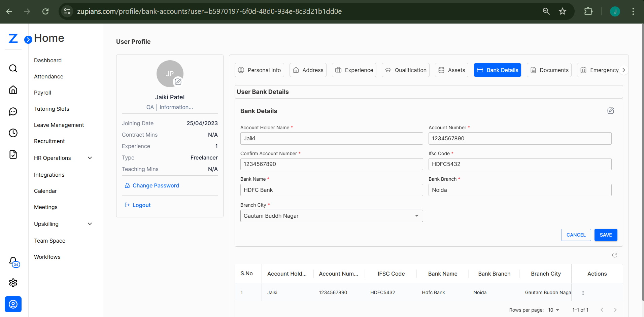Click the clock icon in sidebar

tap(13, 133)
